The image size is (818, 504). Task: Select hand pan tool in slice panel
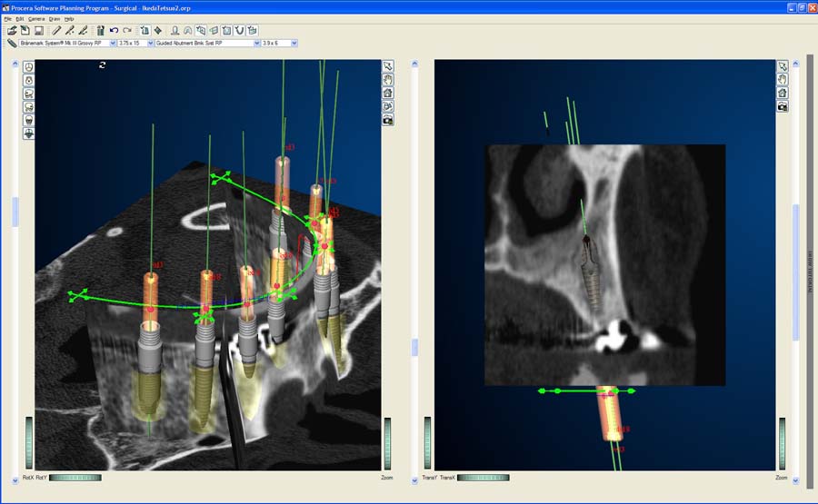click(x=783, y=80)
